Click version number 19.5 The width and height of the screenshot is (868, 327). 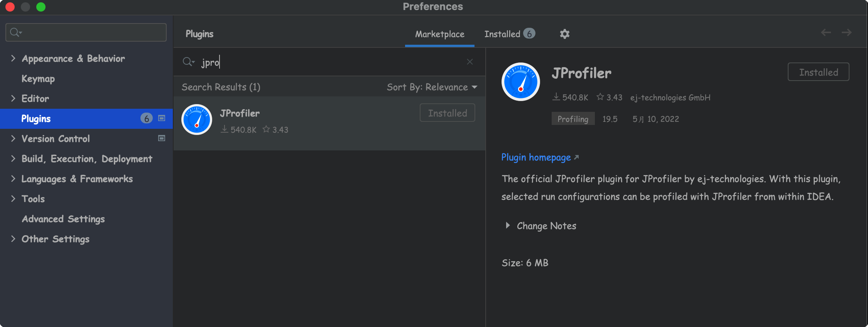point(610,119)
